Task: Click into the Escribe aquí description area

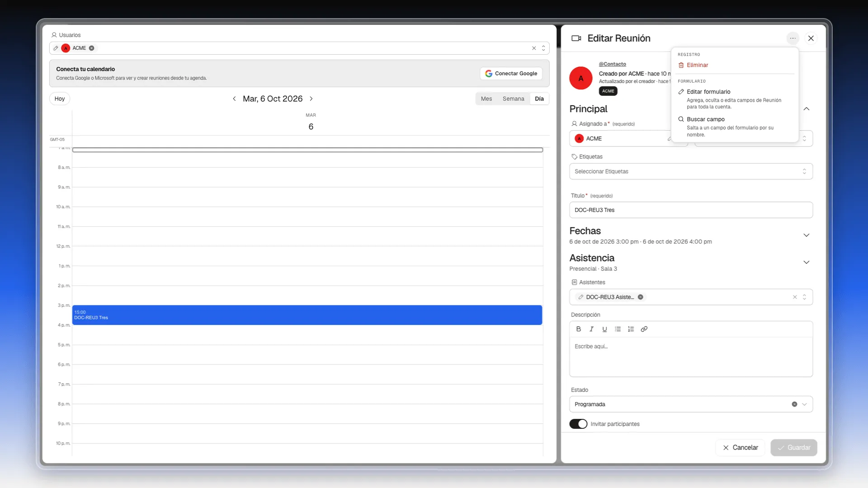Action: pyautogui.click(x=691, y=357)
